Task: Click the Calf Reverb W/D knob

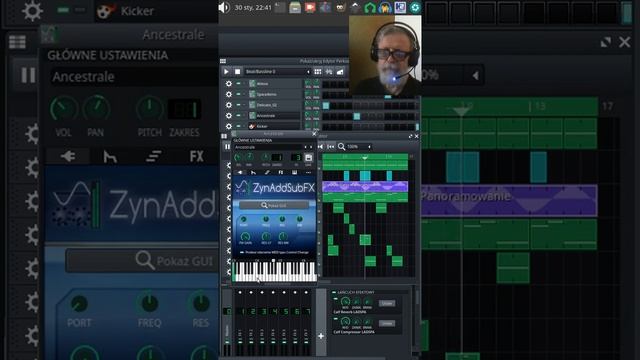Action: click(345, 302)
